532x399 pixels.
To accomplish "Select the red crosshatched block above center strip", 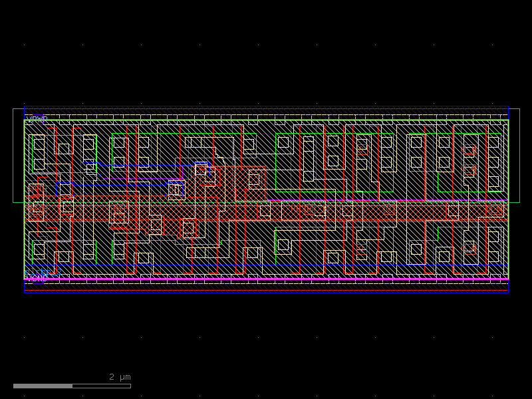I will tap(253, 180).
